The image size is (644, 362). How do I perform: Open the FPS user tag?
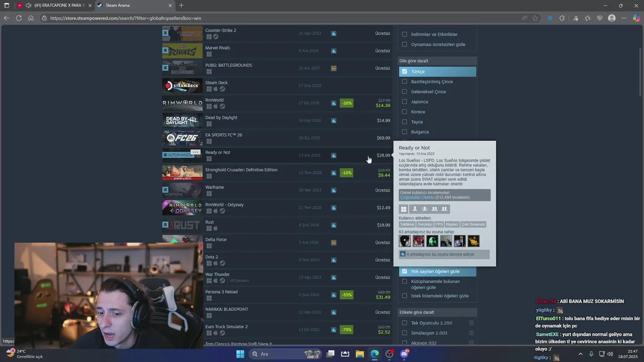439,224
